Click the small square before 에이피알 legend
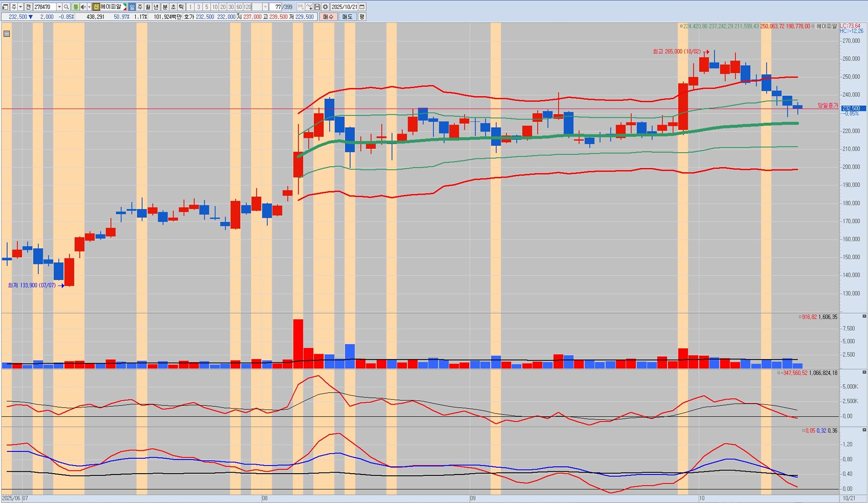 [813, 26]
